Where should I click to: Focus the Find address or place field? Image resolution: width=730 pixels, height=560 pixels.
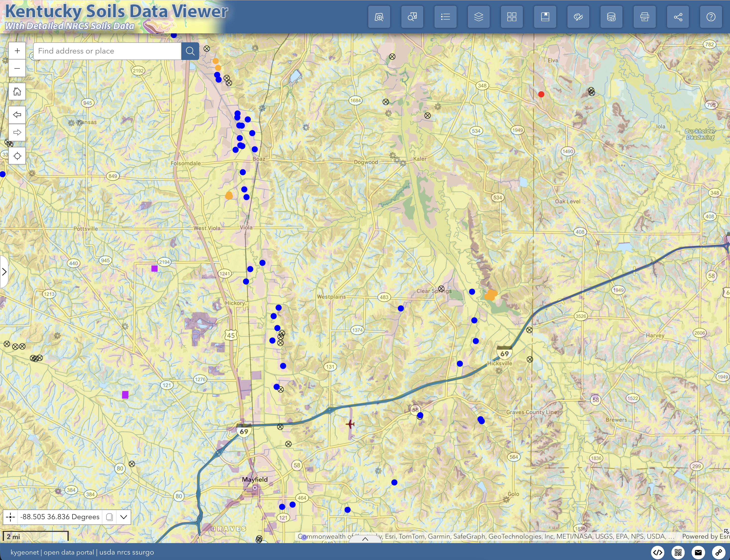[x=107, y=51]
